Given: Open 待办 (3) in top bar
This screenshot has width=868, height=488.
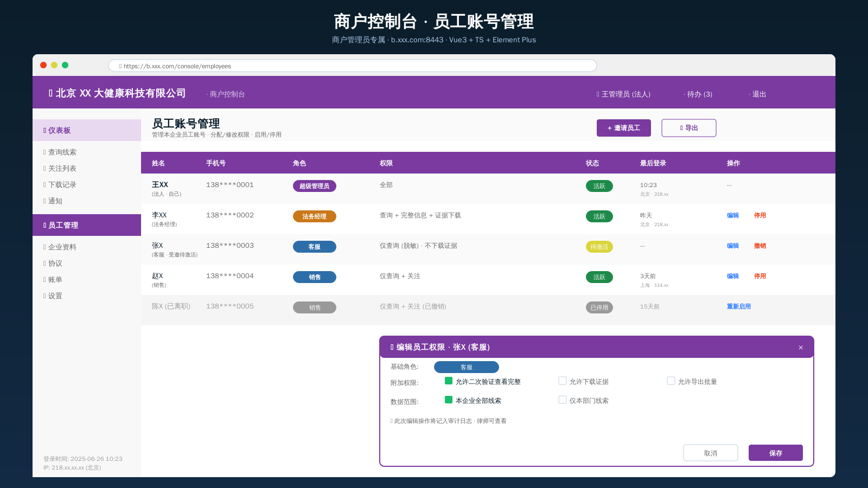Looking at the screenshot, I should pyautogui.click(x=698, y=94).
